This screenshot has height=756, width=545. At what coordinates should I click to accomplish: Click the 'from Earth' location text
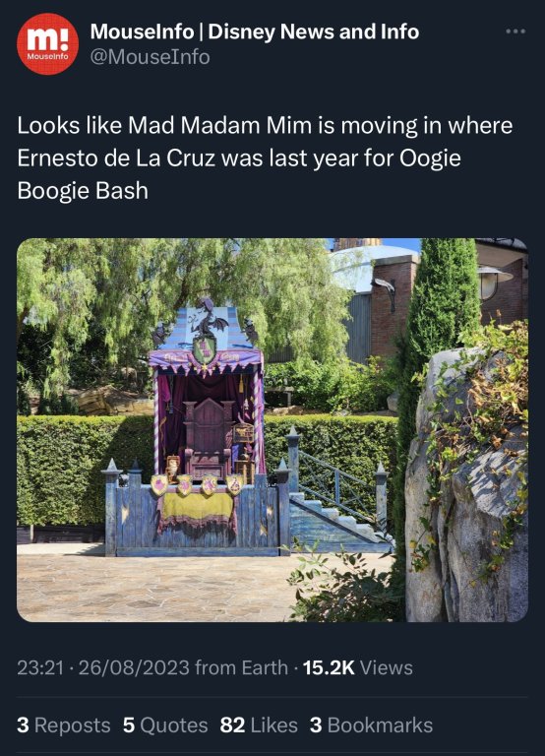(x=241, y=667)
